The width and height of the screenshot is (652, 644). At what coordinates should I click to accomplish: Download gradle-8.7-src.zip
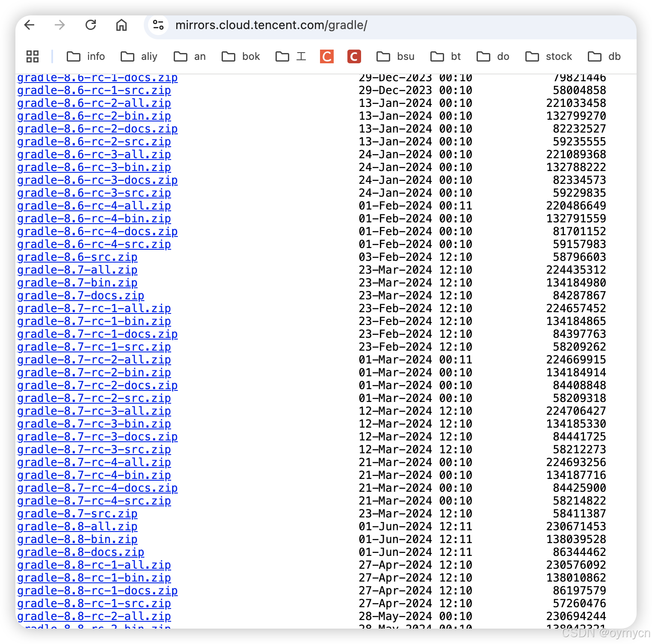(77, 514)
